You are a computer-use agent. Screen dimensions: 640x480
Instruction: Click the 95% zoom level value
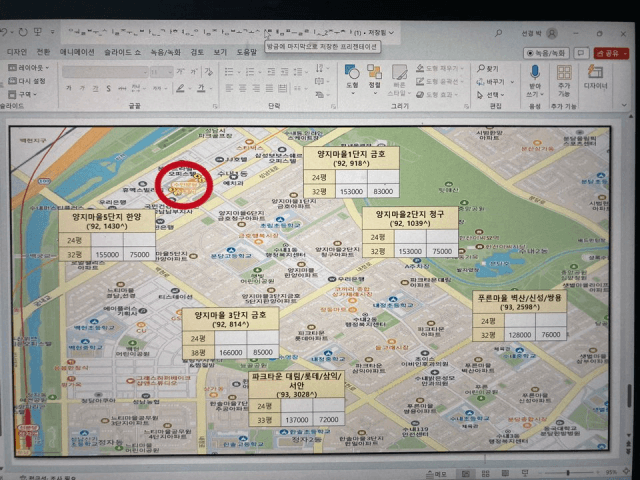(x=611, y=472)
